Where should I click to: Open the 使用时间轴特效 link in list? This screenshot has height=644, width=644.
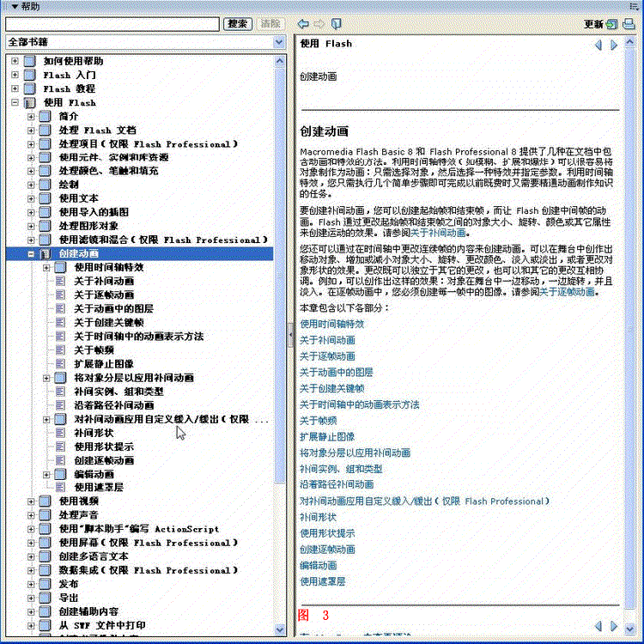(x=331, y=324)
